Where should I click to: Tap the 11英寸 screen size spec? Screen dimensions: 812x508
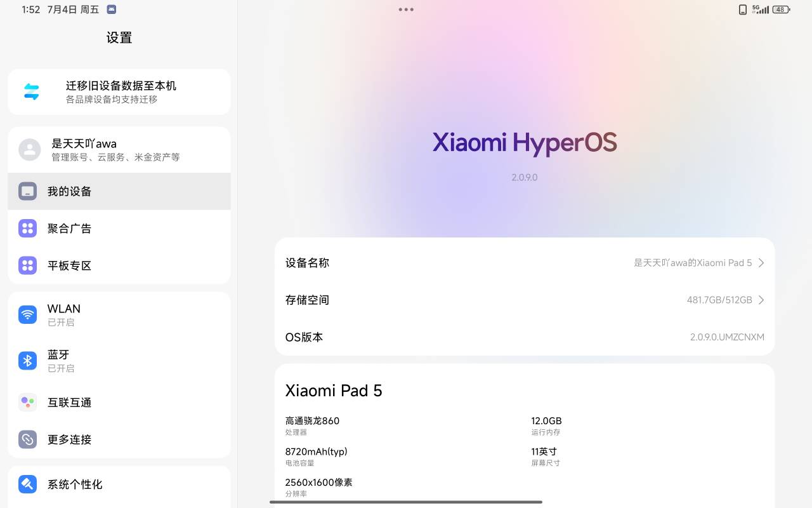[x=544, y=451]
